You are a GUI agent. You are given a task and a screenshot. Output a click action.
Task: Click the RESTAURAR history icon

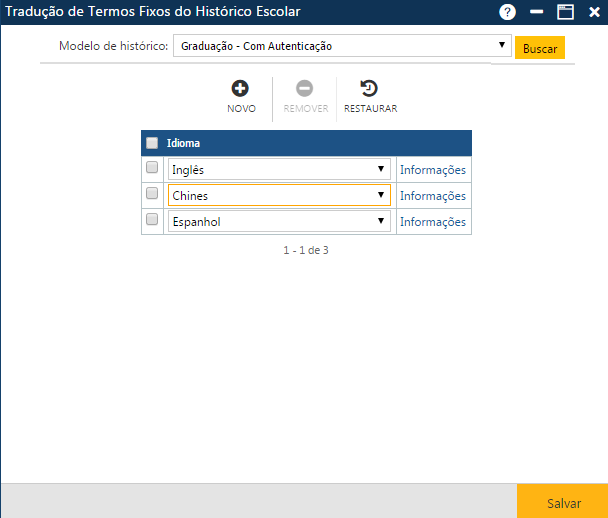point(369,88)
